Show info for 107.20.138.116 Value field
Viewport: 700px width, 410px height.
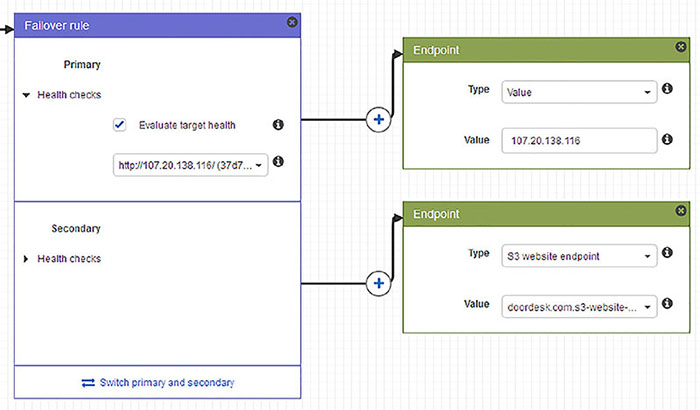click(667, 141)
